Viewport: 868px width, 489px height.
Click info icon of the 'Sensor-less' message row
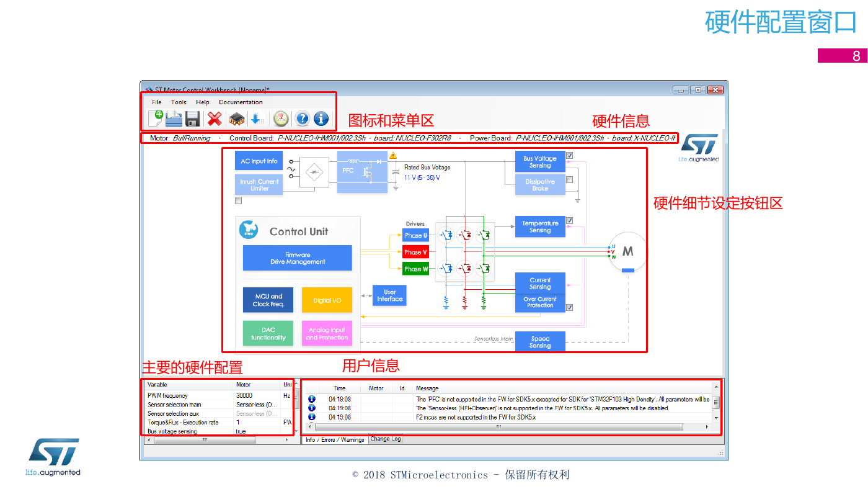coord(312,408)
